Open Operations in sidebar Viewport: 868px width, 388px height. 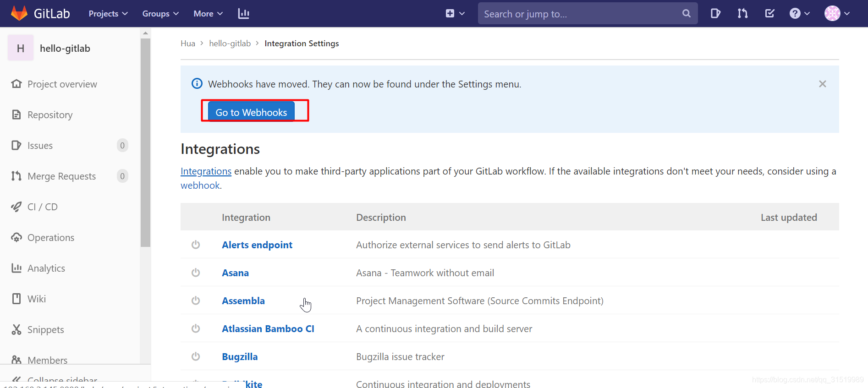point(51,238)
